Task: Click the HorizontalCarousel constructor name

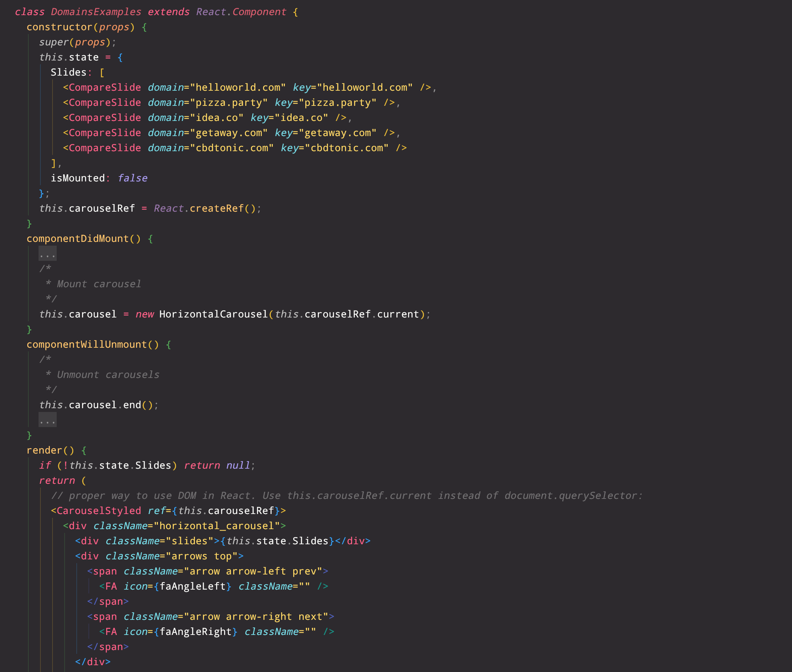Action: coord(213,314)
